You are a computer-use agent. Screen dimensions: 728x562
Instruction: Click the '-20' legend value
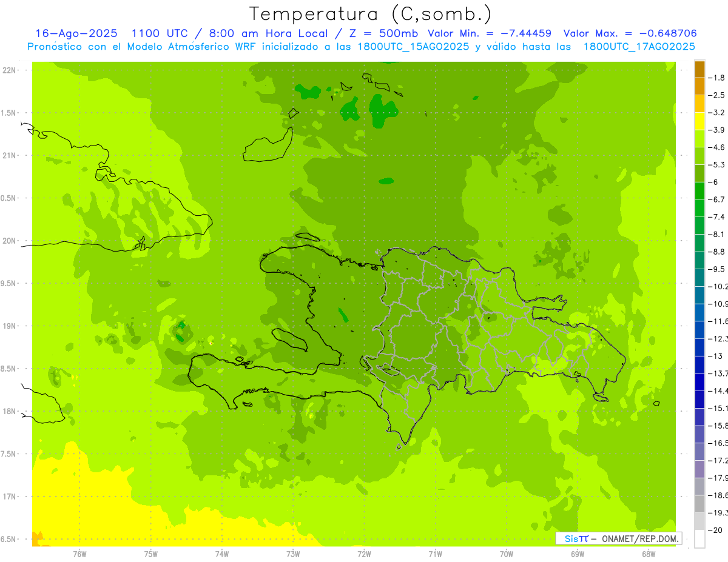[716, 530]
